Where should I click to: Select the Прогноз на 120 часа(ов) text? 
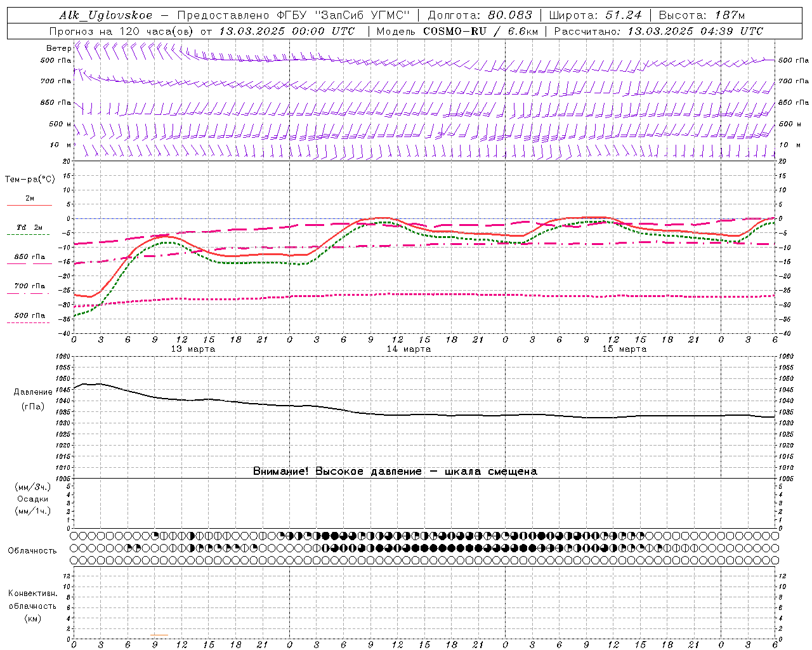[122, 31]
